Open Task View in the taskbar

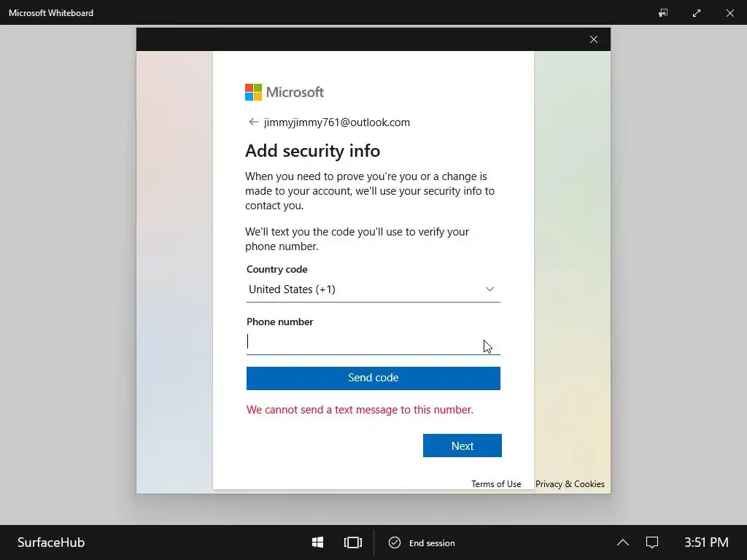click(x=353, y=542)
